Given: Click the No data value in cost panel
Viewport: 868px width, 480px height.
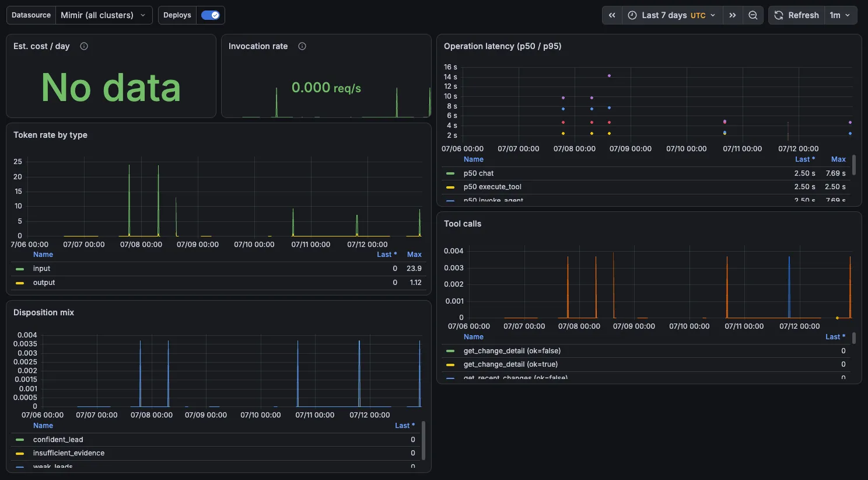Looking at the screenshot, I should click(111, 88).
